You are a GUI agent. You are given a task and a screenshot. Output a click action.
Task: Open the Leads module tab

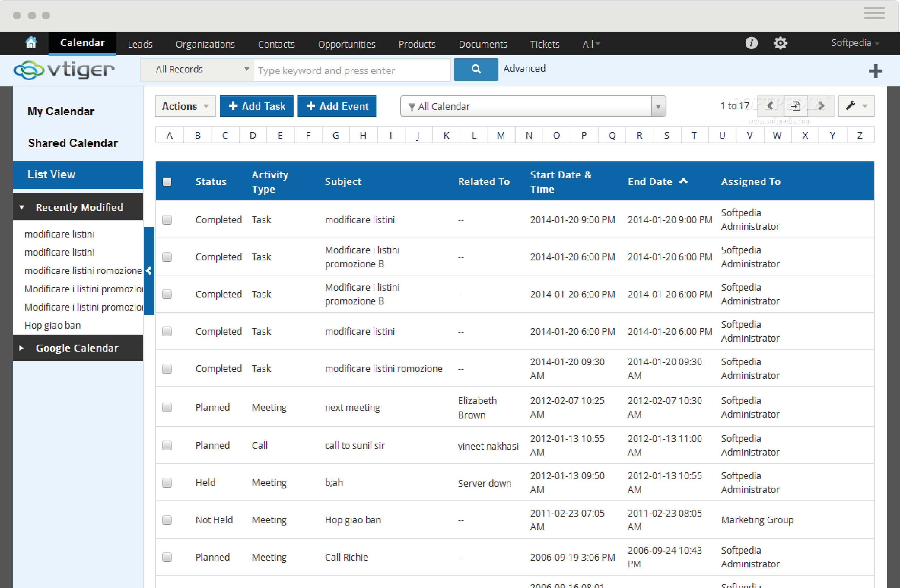pos(140,44)
